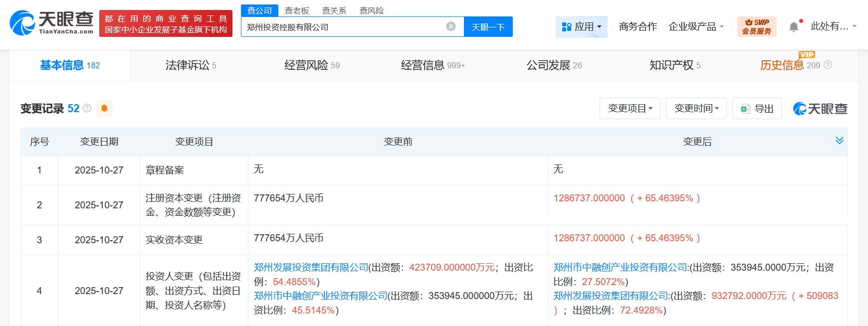Open 郑州发展投资集团有限公司 link in 变更前
This screenshot has height=326, width=868.
coord(311,268)
